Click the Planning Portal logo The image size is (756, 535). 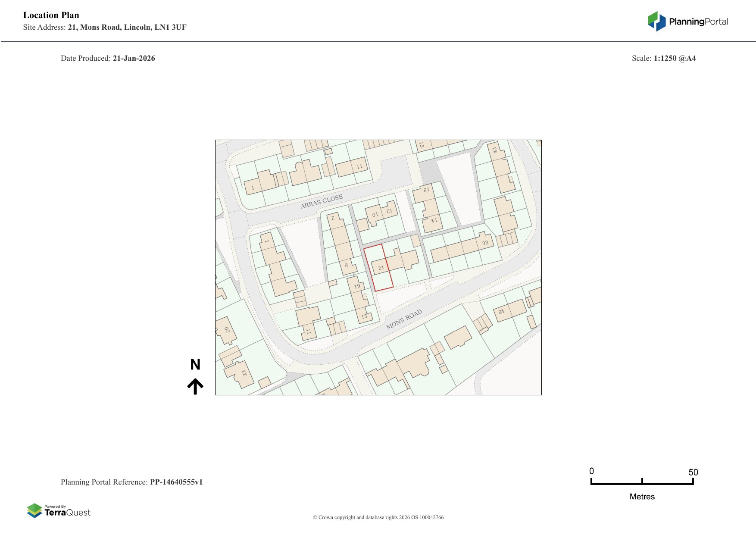coord(687,22)
